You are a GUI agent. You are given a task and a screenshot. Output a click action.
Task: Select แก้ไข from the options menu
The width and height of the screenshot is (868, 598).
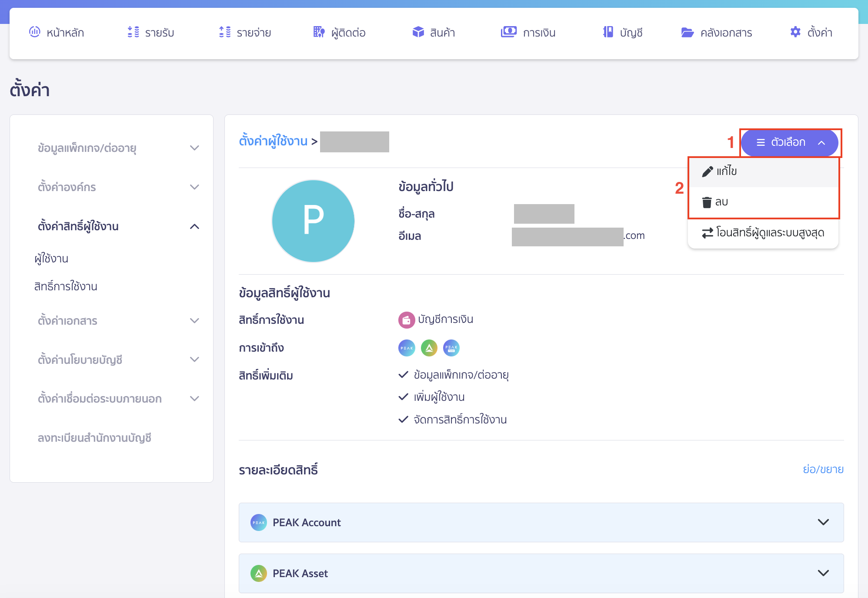[726, 171]
